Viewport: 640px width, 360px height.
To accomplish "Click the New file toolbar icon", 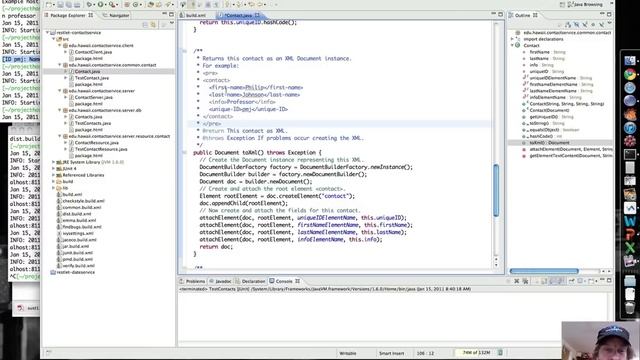I will (49, 4).
